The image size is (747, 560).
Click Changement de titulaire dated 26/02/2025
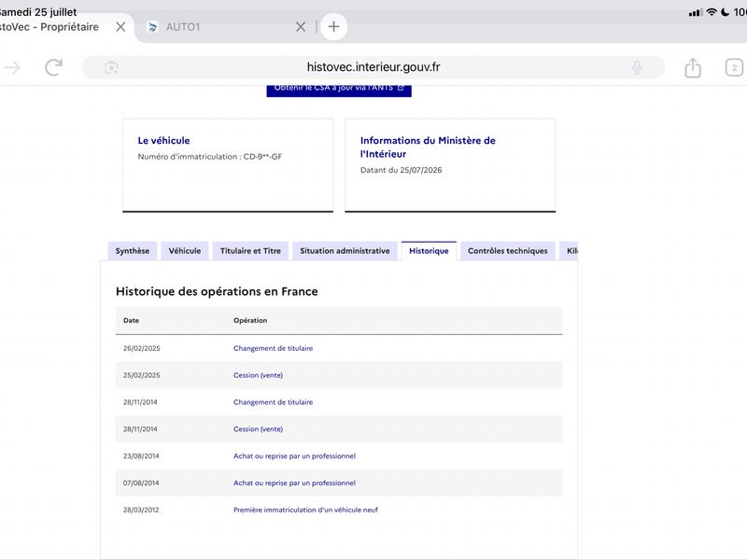pyautogui.click(x=273, y=348)
